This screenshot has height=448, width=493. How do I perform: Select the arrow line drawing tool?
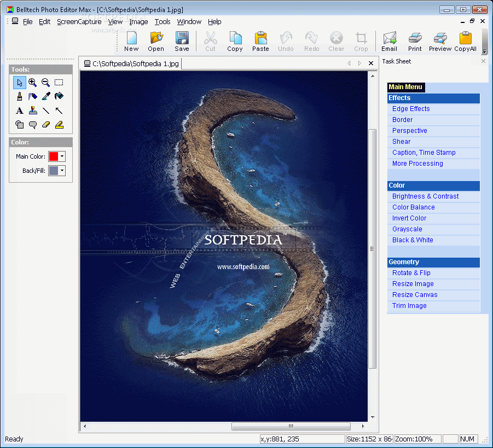tap(59, 110)
